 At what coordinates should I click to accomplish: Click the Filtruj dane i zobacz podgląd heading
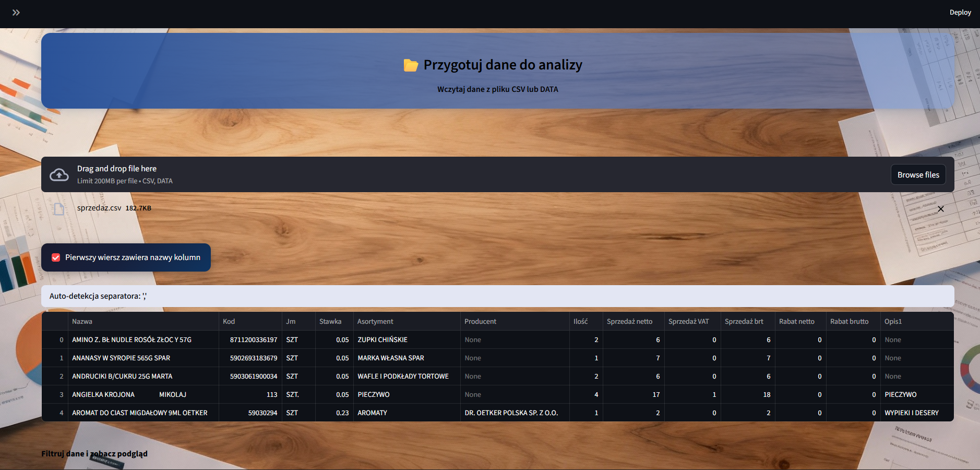coord(94,454)
